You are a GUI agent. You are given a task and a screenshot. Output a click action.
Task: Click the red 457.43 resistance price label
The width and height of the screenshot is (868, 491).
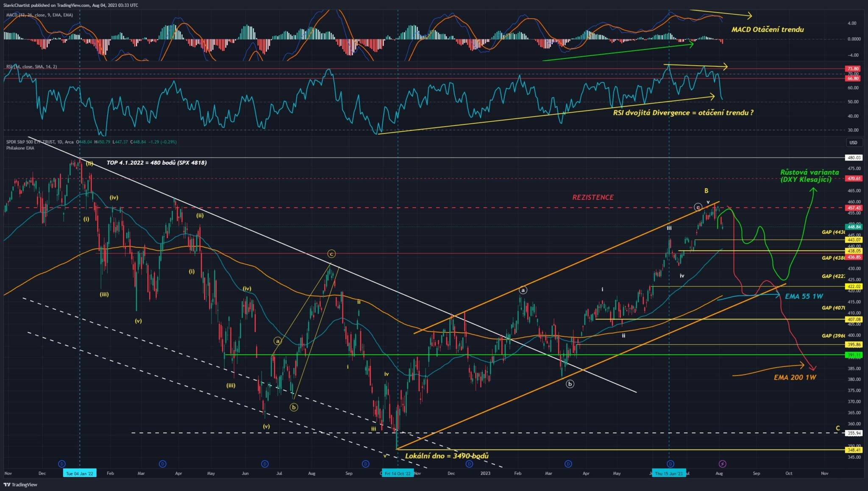[x=854, y=208]
